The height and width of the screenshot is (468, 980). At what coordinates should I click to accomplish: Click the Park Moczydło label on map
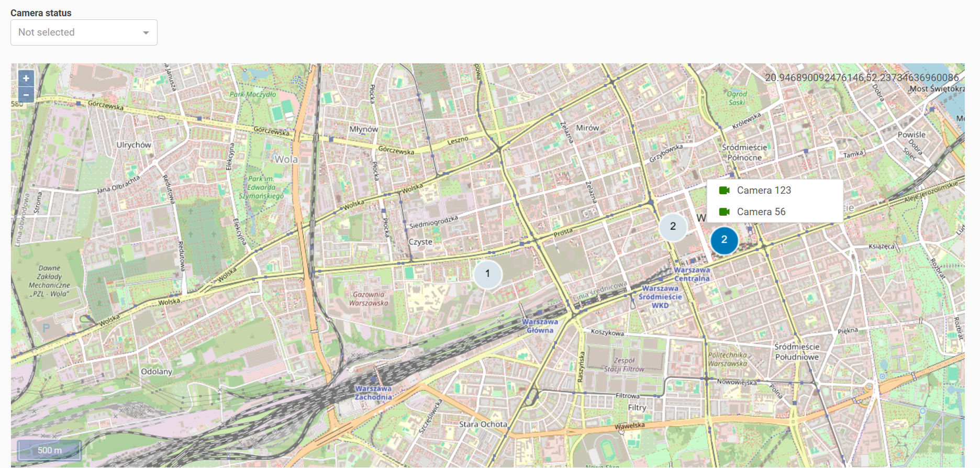[252, 94]
